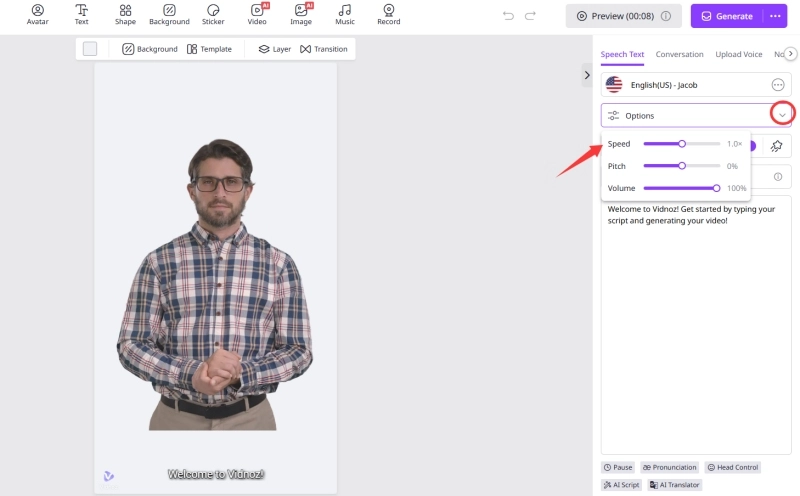Viewport: 800px width, 496px height.
Task: Collapse the right side panel arrow
Action: [x=587, y=75]
